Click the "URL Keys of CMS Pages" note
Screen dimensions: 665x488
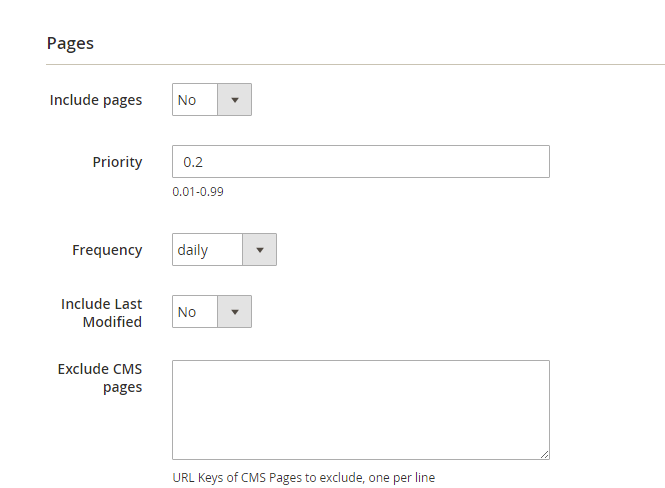(303, 477)
